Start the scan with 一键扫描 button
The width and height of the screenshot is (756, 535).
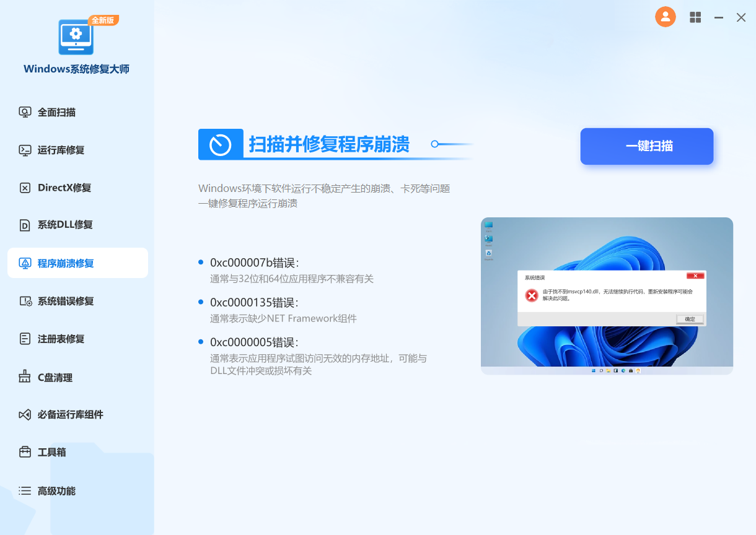(646, 146)
